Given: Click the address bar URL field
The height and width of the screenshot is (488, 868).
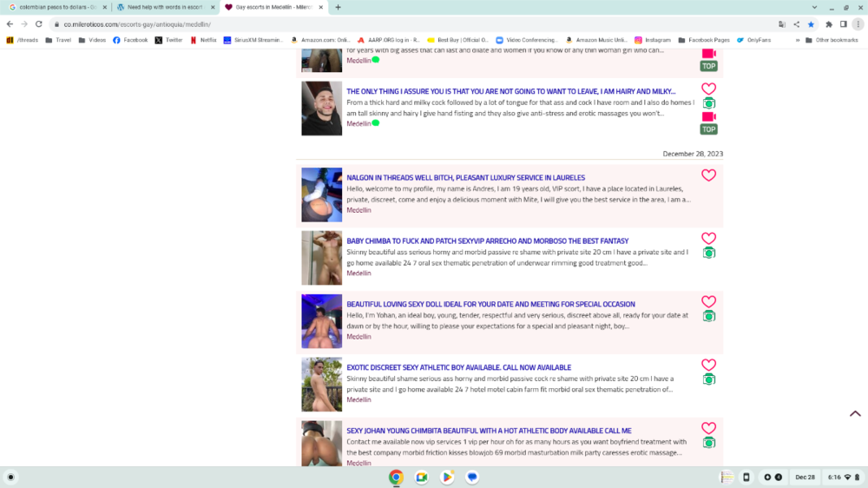Looking at the screenshot, I should pos(347,24).
